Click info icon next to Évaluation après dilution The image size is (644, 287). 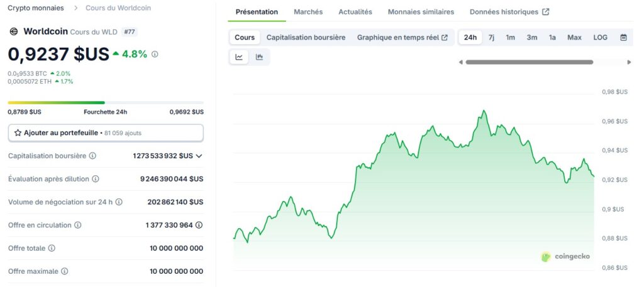point(96,179)
